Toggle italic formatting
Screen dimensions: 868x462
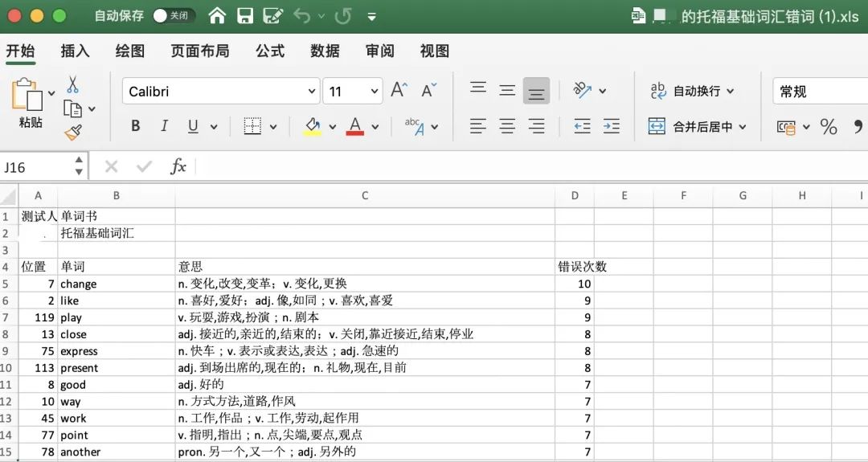[164, 126]
